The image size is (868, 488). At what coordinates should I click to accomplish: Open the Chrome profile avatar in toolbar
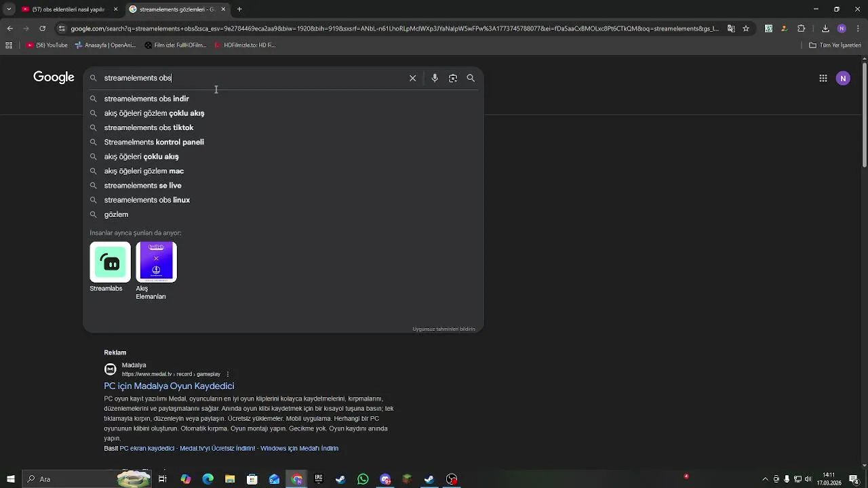(x=842, y=28)
